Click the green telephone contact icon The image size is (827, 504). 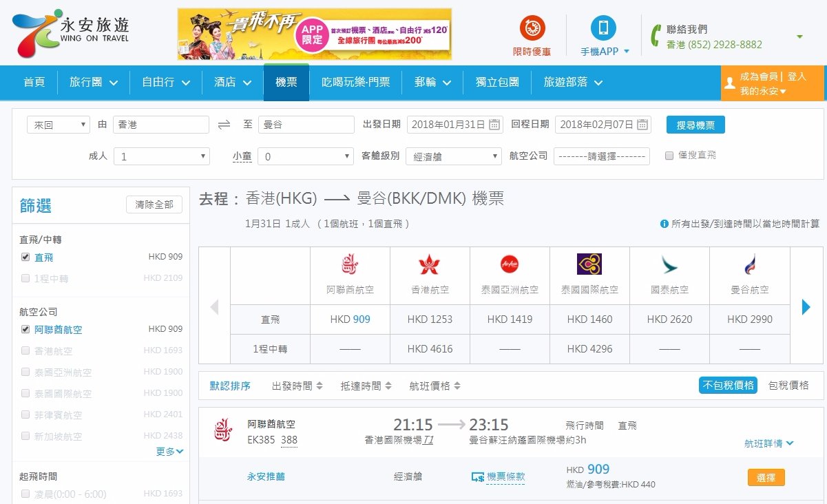pyautogui.click(x=656, y=35)
